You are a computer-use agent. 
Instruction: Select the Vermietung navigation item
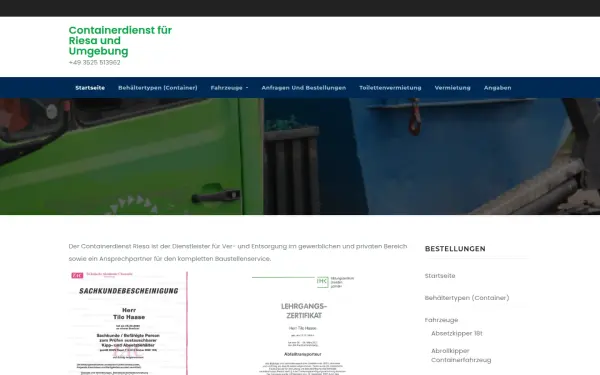click(452, 88)
